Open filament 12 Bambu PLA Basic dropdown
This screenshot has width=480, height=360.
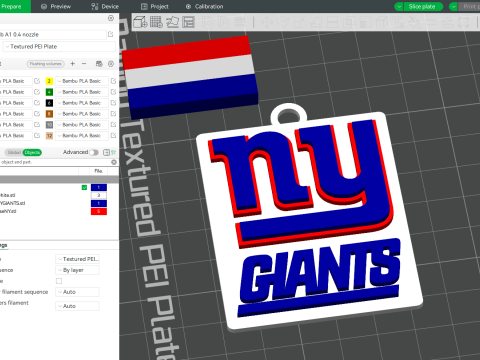(82, 136)
